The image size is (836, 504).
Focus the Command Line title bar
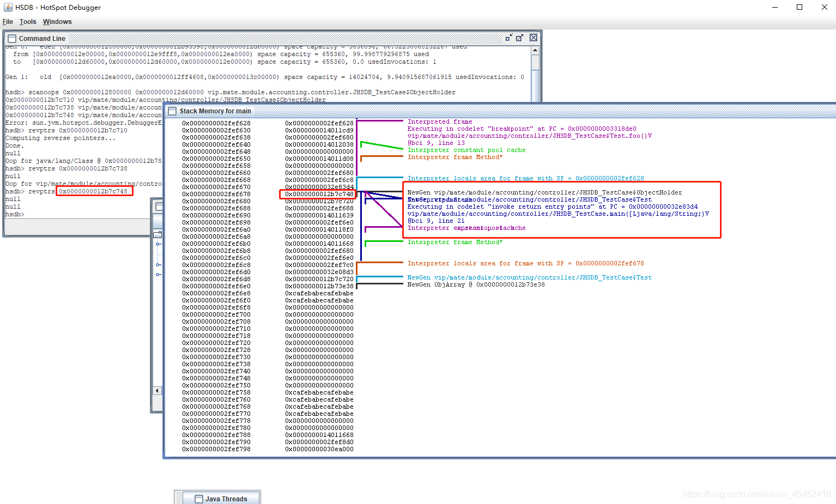click(272, 38)
